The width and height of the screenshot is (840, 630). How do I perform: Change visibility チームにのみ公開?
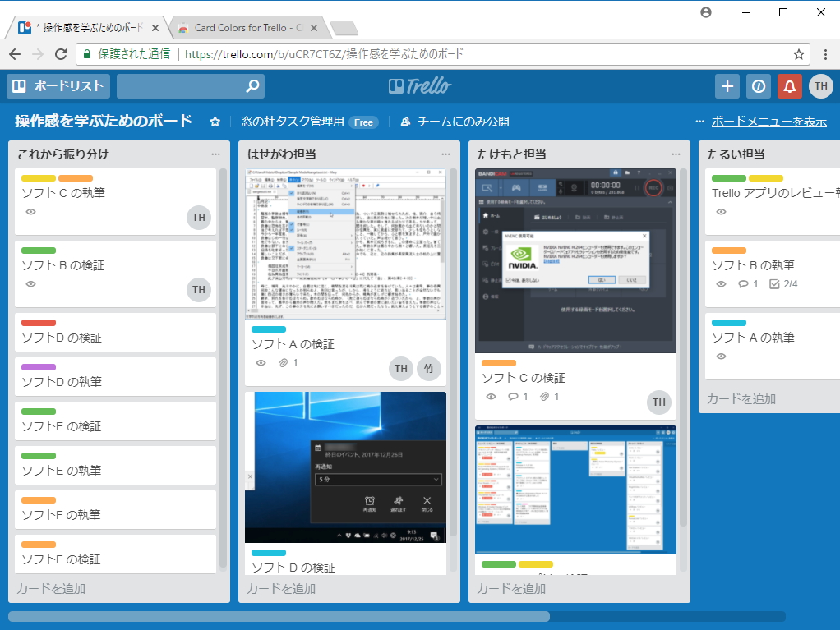point(455,122)
